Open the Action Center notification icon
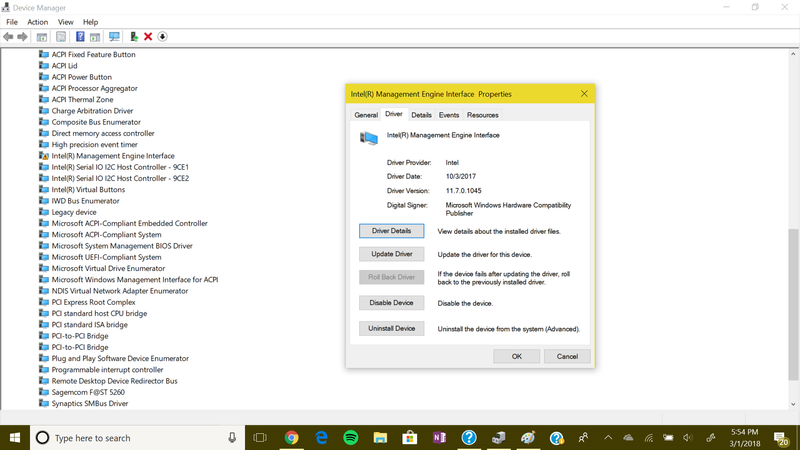This screenshot has height=450, width=800. point(781,438)
